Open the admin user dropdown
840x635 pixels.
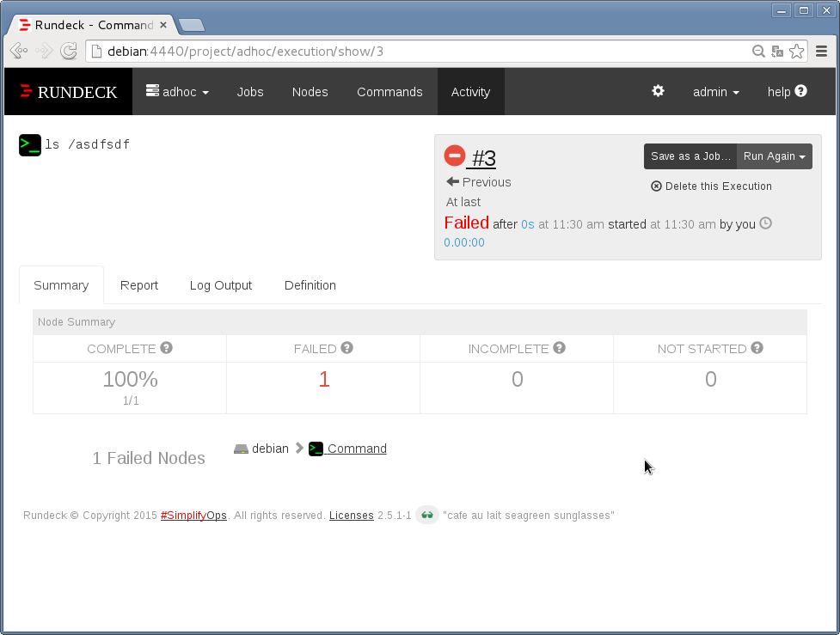click(x=715, y=92)
